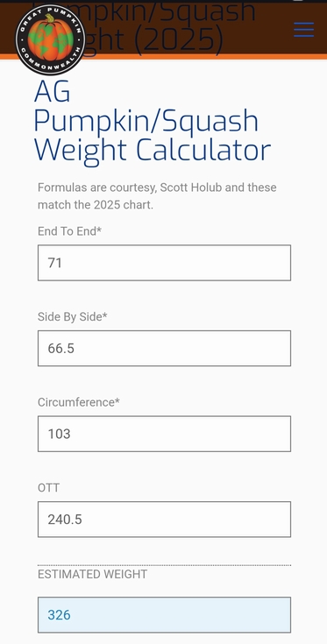
Task: Click the orange pumpkin image inside the logo
Action: pos(51,39)
